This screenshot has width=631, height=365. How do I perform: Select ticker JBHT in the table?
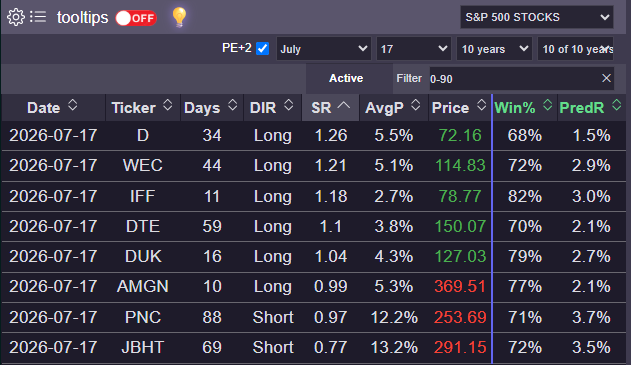(x=143, y=347)
